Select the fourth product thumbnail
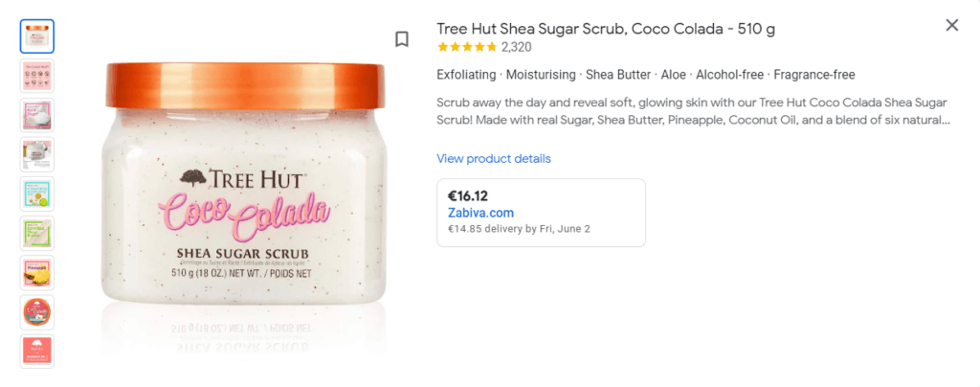This screenshot has height=387, width=980. (37, 154)
